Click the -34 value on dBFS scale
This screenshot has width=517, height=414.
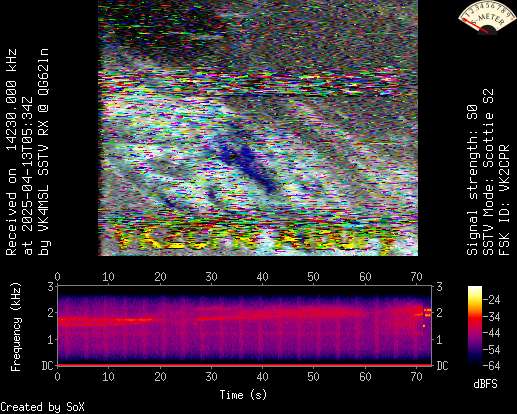tap(492, 317)
